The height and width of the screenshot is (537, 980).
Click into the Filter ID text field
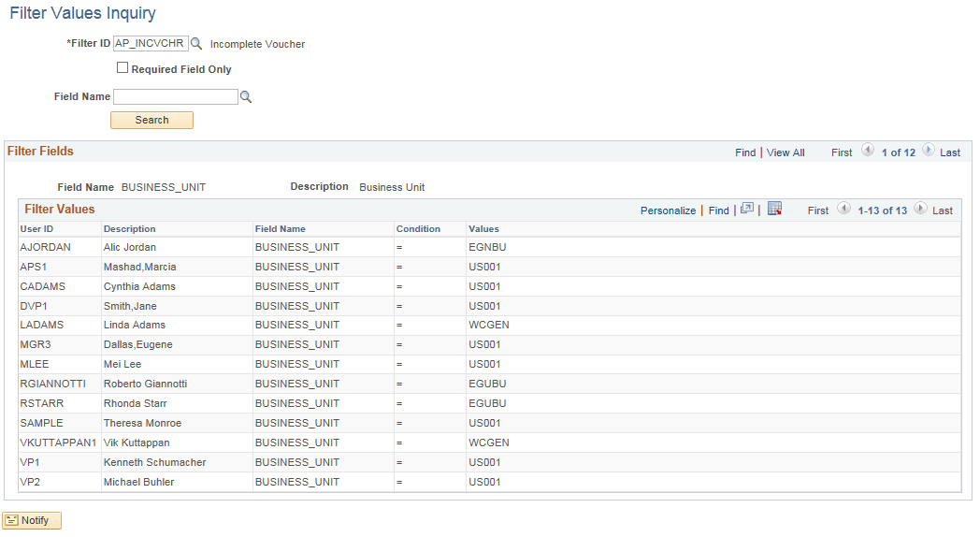150,43
